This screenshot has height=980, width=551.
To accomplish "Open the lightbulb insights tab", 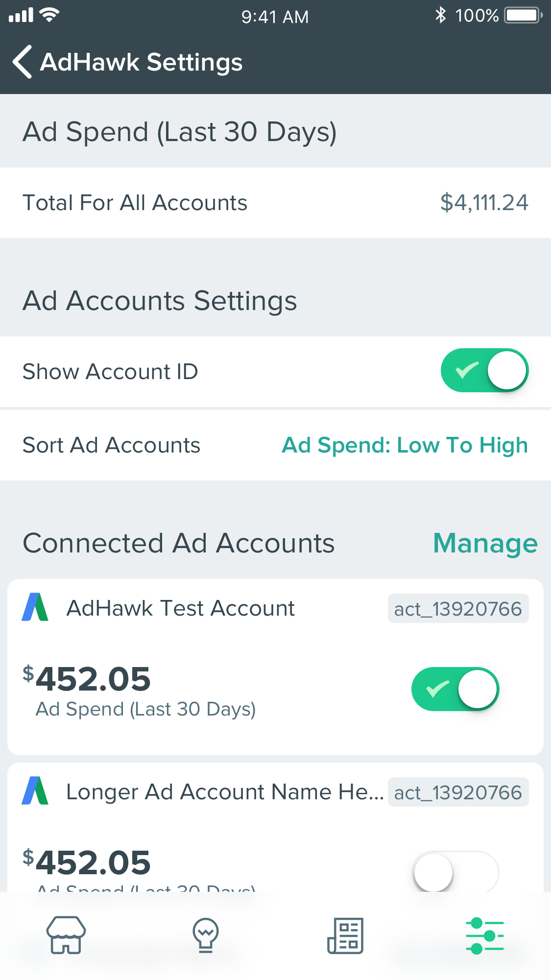I will (206, 934).
